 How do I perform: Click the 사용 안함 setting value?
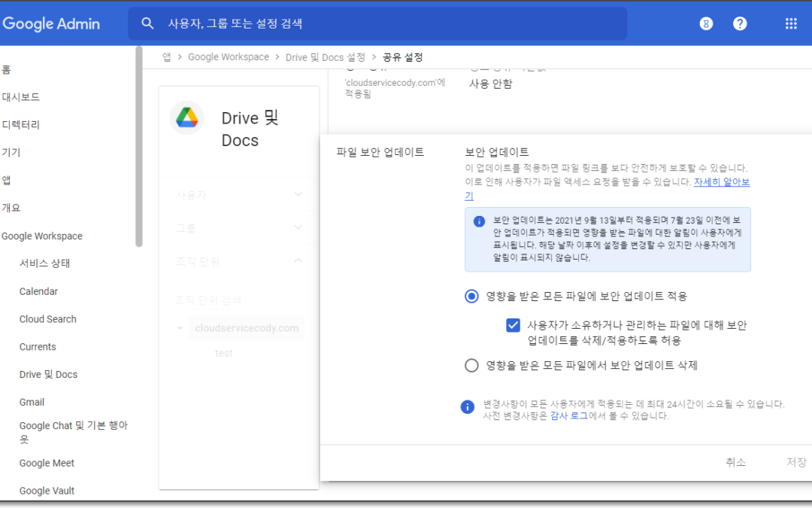490,84
